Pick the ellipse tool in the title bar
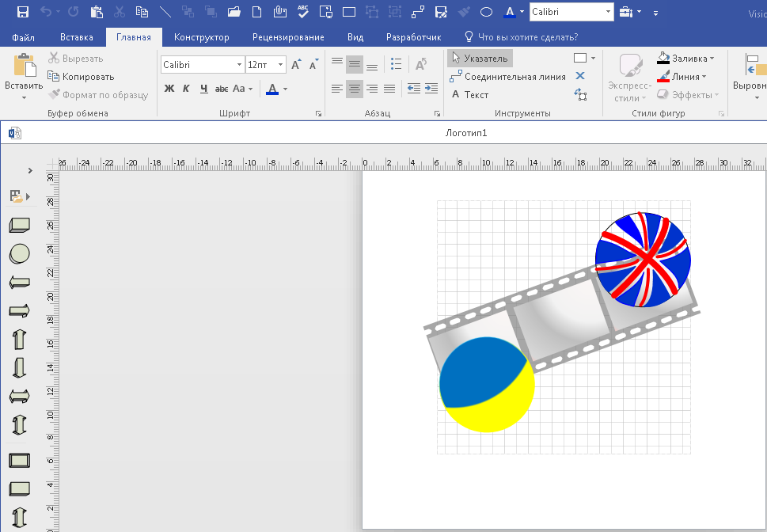Screen dimensions: 767x532 pos(486,12)
